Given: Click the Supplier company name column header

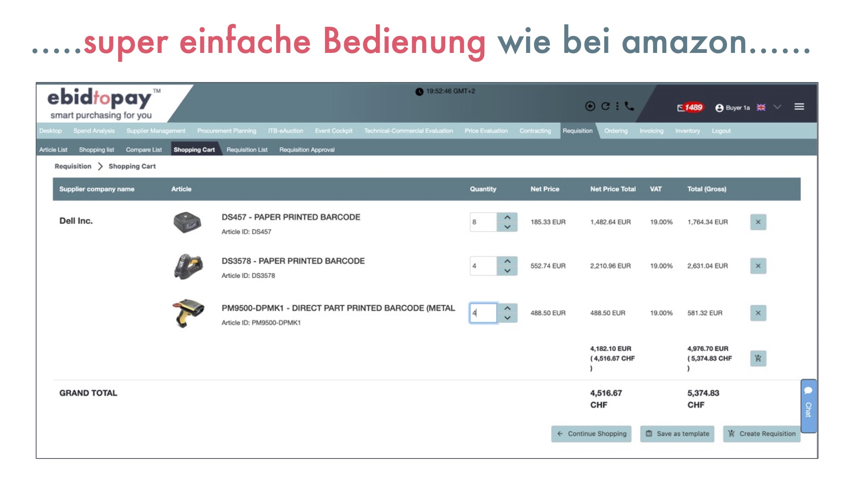Looking at the screenshot, I should (97, 189).
